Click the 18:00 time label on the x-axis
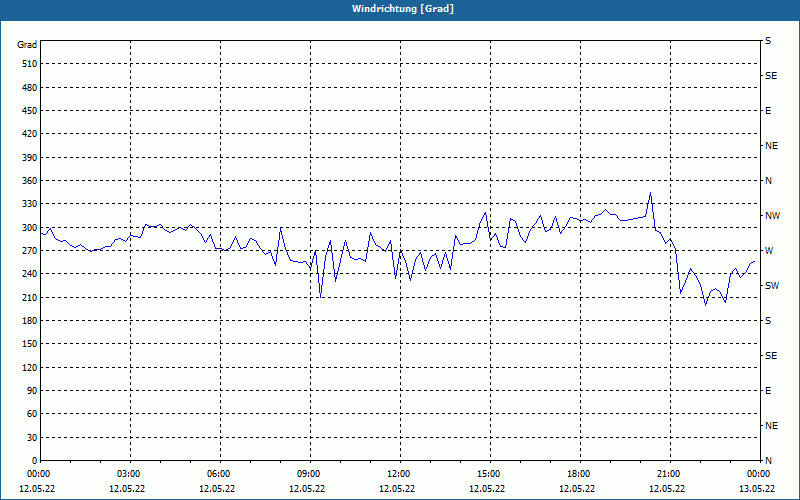The height and width of the screenshot is (500, 800). click(x=579, y=474)
